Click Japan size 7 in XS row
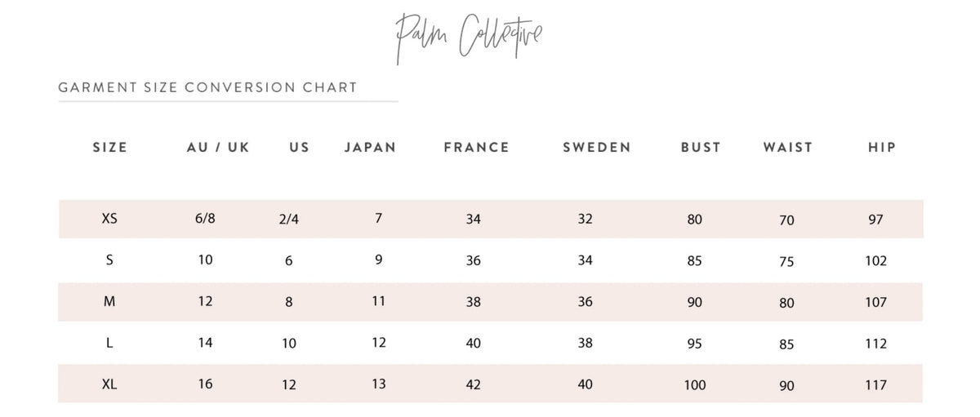The height and width of the screenshot is (417, 980). [378, 219]
